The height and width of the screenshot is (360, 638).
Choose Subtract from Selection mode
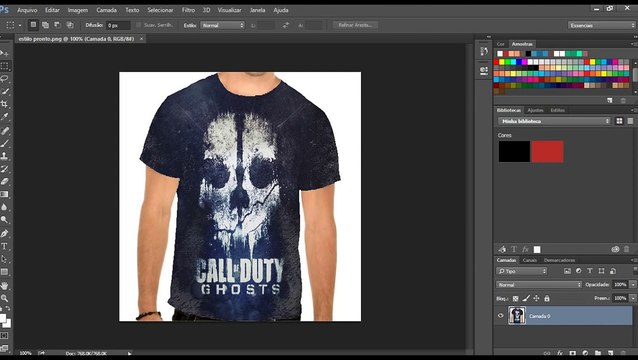pyautogui.click(x=58, y=25)
